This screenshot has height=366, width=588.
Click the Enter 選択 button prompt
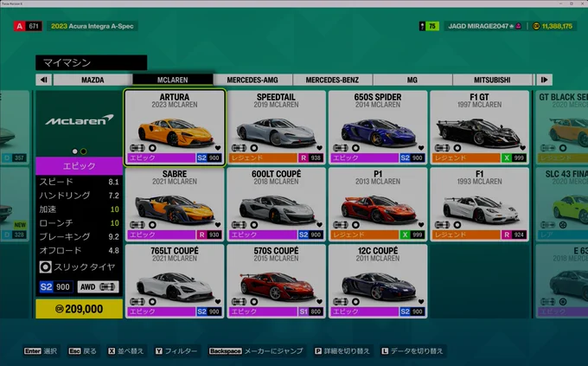point(41,351)
